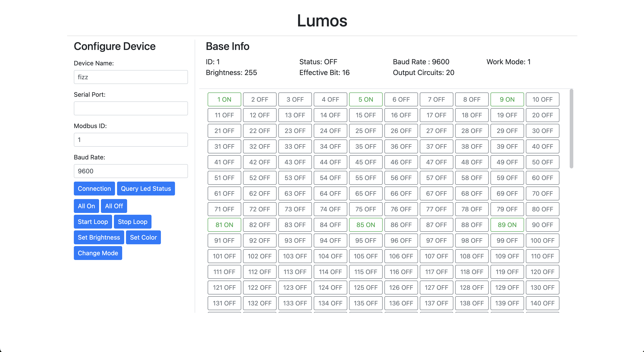
Task: Click Stop Loop to halt loop mode
Action: click(132, 221)
